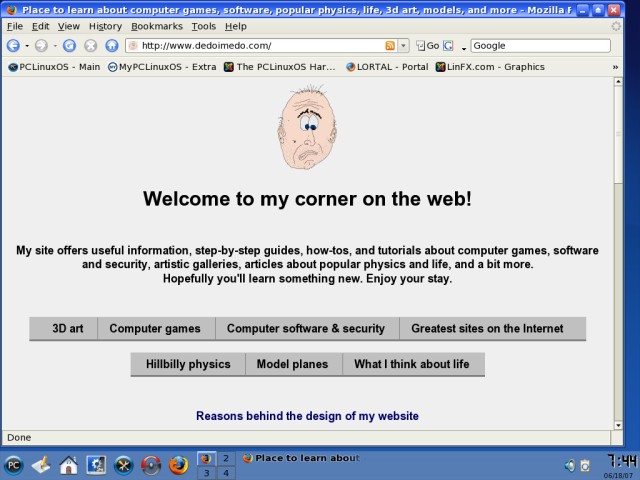Launch Firefox from the taskbar panel icon
Viewport: 640px width, 480px height.
tap(178, 465)
